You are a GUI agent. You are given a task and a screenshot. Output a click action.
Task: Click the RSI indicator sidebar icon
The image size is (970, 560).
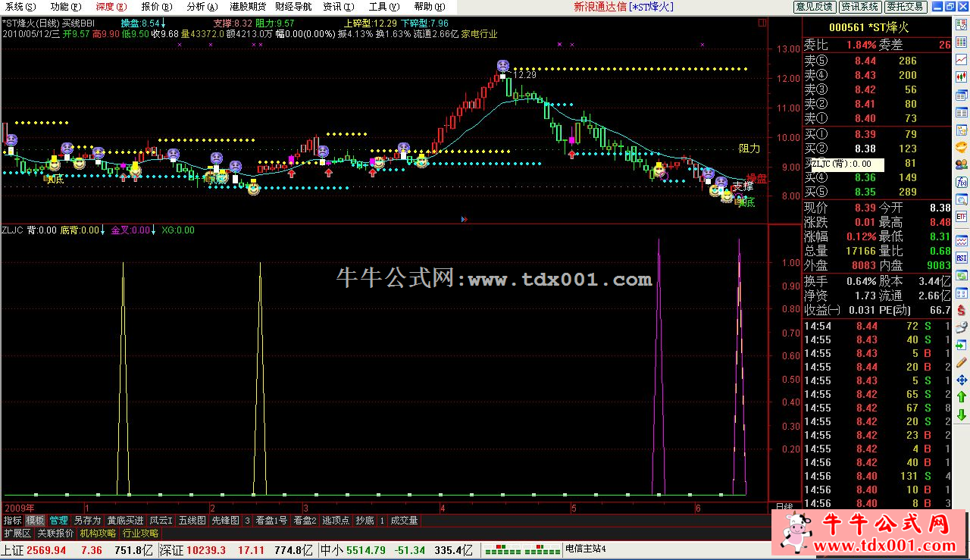(x=962, y=258)
